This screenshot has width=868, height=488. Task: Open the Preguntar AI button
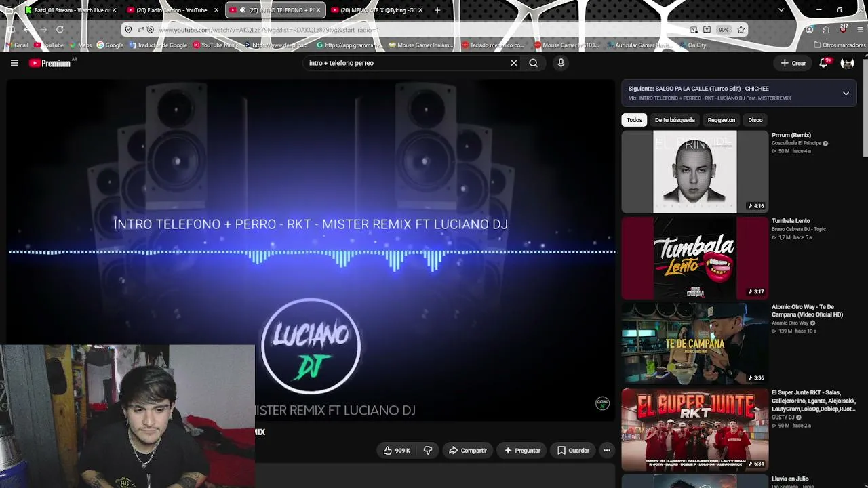521,451
